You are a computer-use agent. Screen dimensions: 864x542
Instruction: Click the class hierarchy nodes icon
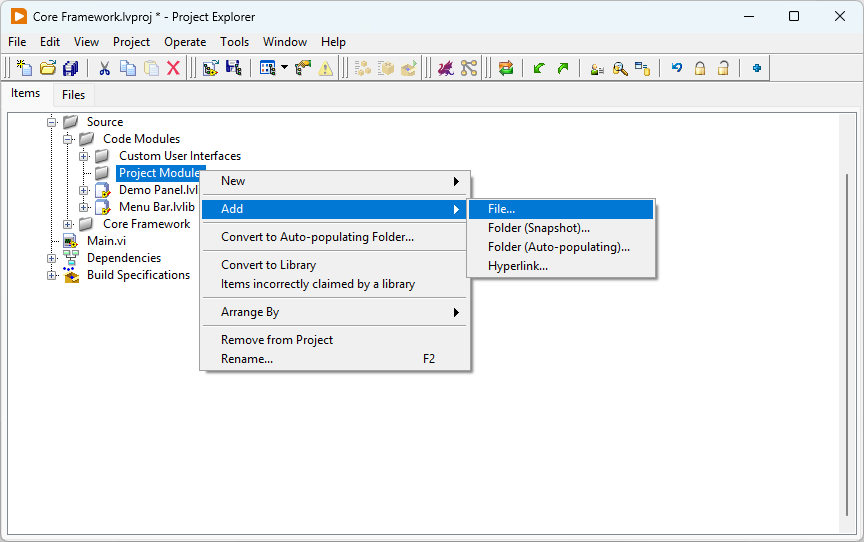click(469, 68)
